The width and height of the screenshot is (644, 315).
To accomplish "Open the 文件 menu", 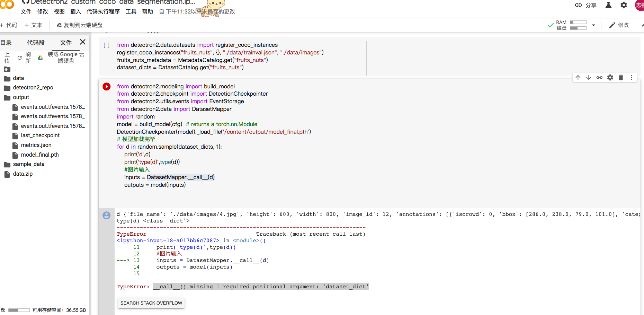I will pos(26,11).
